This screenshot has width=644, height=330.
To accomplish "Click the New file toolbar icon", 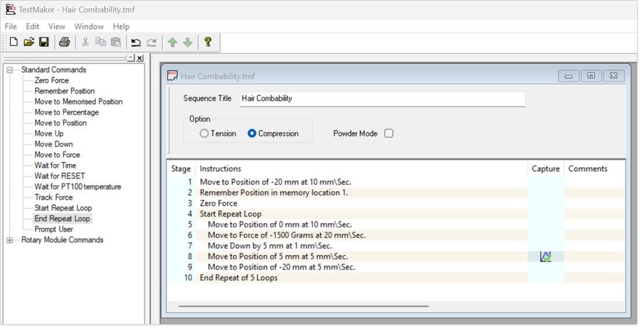I will pyautogui.click(x=13, y=42).
